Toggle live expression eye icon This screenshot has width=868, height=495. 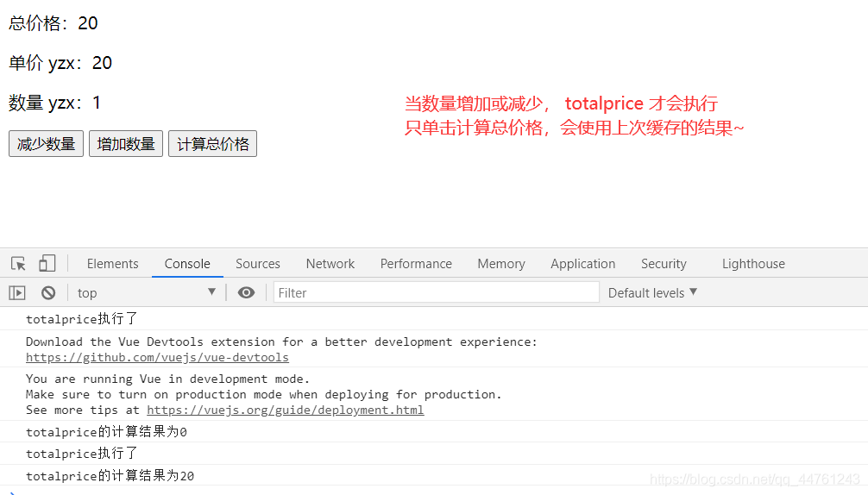[247, 292]
